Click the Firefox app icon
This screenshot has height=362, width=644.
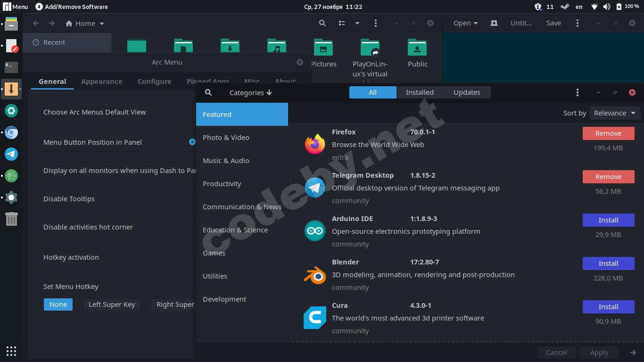pos(315,144)
